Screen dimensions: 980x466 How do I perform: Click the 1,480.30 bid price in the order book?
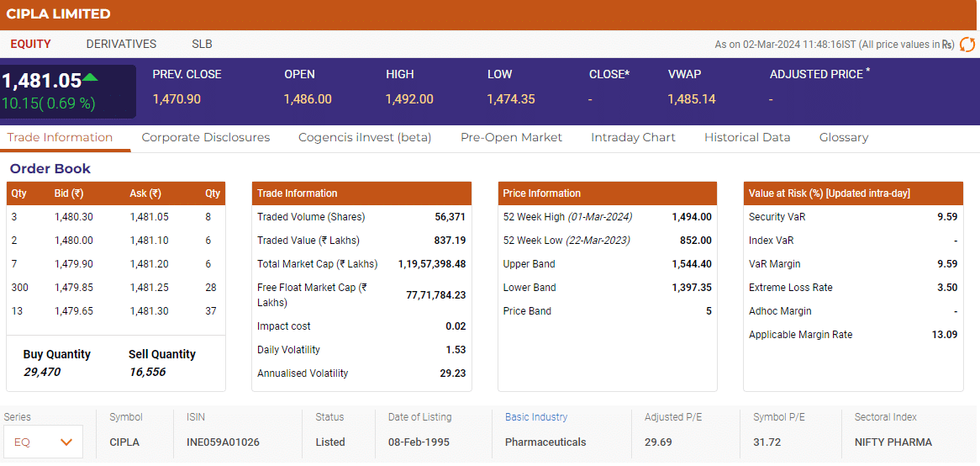click(74, 217)
